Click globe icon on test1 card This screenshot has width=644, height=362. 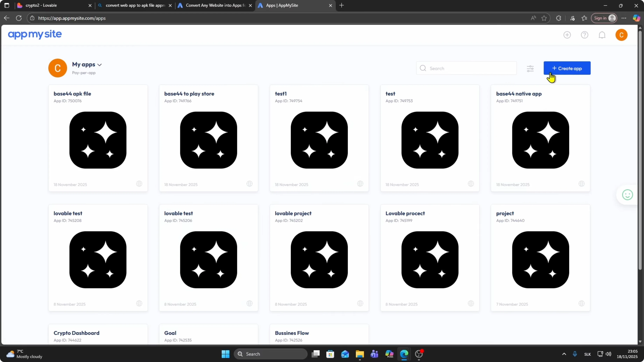click(x=360, y=184)
